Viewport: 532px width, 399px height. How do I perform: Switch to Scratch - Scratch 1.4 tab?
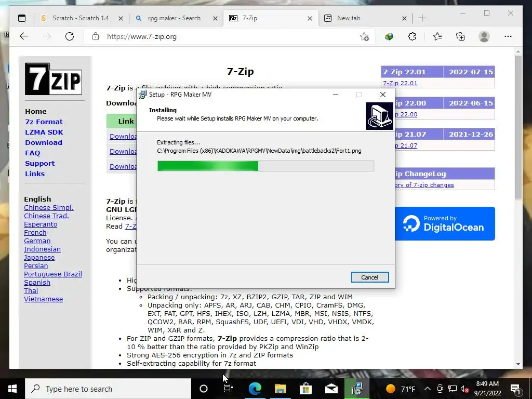click(x=81, y=18)
